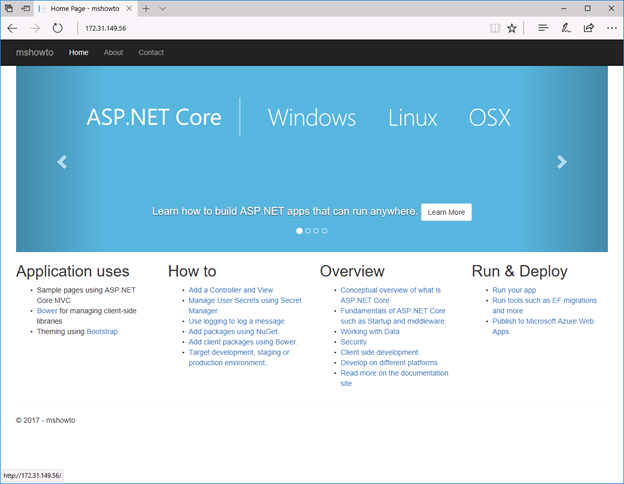Open the Security link

click(353, 342)
